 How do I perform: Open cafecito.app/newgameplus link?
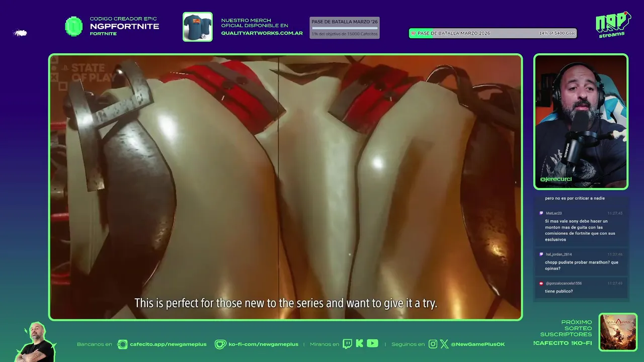[168, 344]
